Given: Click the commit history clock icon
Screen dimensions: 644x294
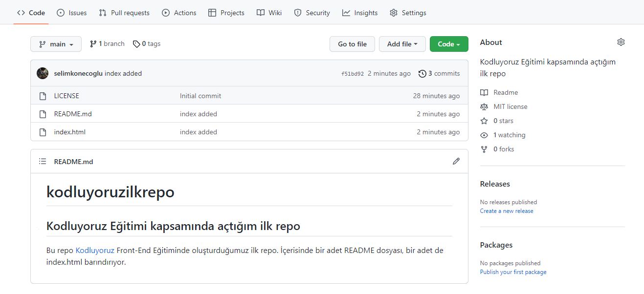Looking at the screenshot, I should [x=422, y=73].
